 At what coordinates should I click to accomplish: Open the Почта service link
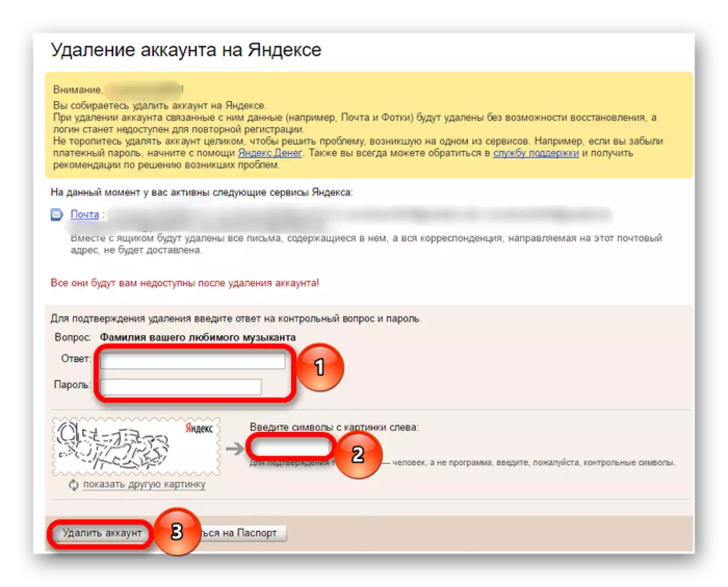click(84, 214)
